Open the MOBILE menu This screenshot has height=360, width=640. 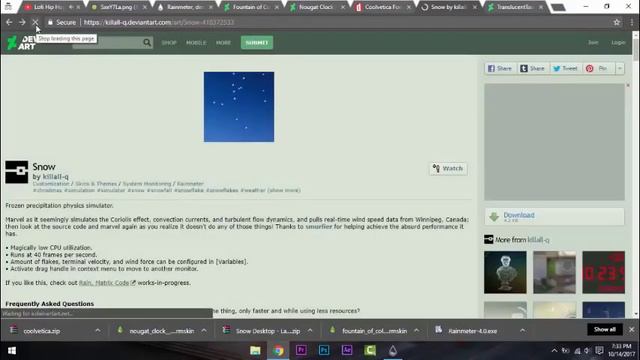[x=196, y=42]
